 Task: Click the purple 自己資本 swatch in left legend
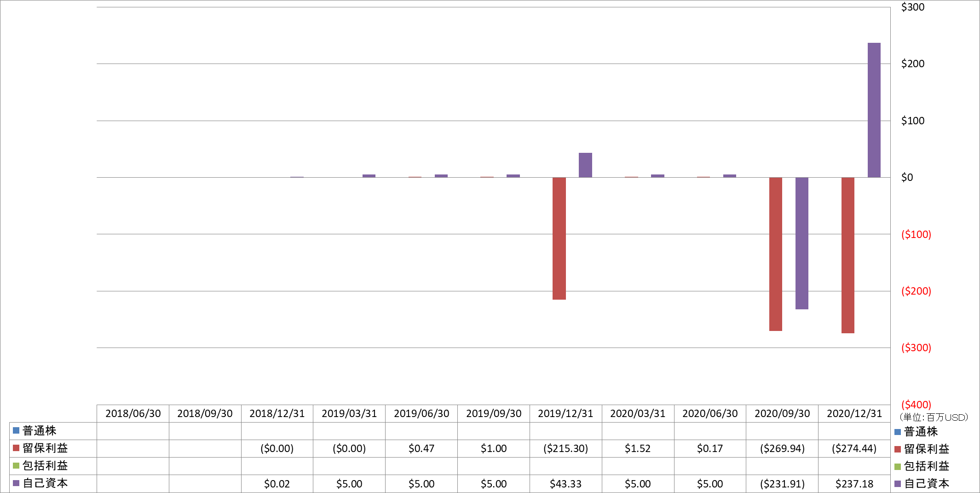pos(16,483)
